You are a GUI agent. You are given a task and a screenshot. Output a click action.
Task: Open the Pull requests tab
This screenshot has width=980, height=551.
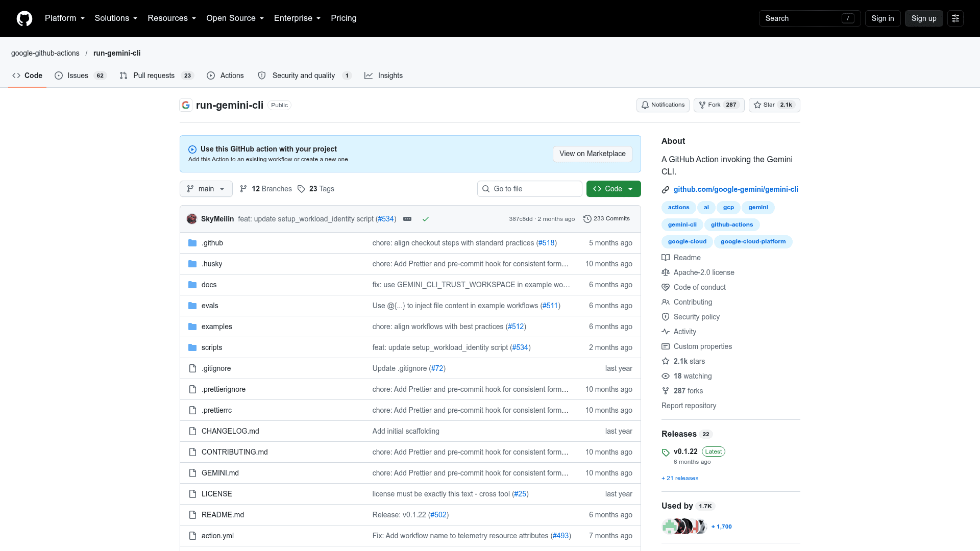pyautogui.click(x=157, y=76)
